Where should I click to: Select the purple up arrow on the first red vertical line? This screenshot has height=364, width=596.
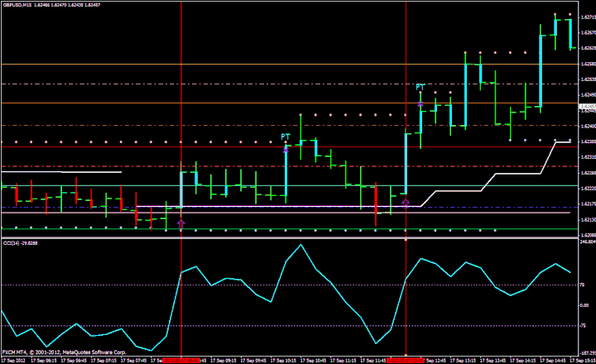click(181, 223)
